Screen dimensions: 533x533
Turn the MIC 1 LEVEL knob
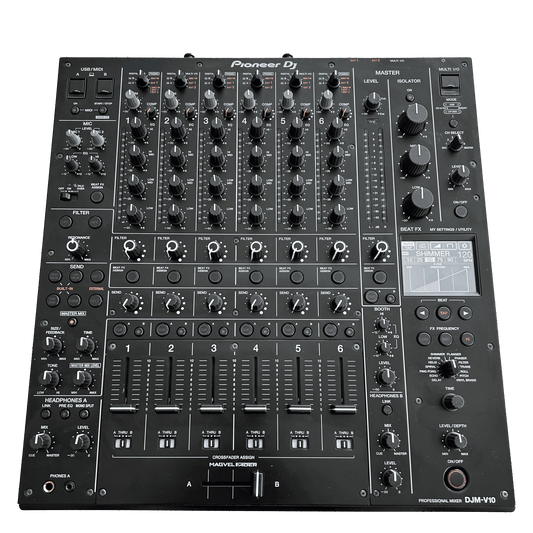pos(72,138)
